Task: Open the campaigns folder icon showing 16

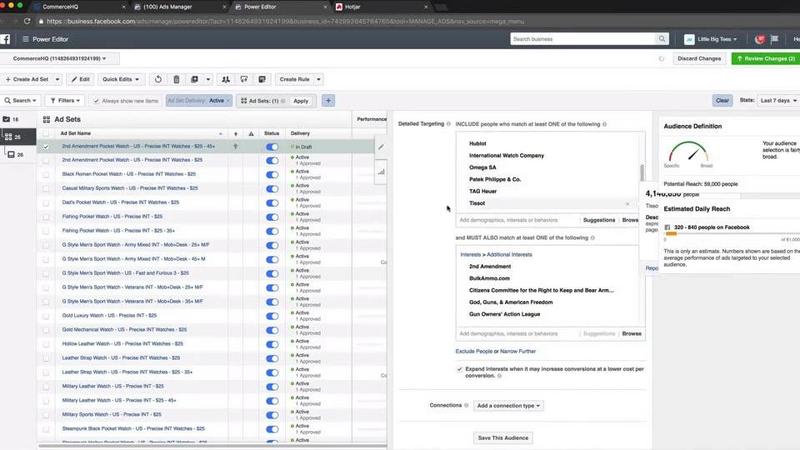Action: pos(7,119)
